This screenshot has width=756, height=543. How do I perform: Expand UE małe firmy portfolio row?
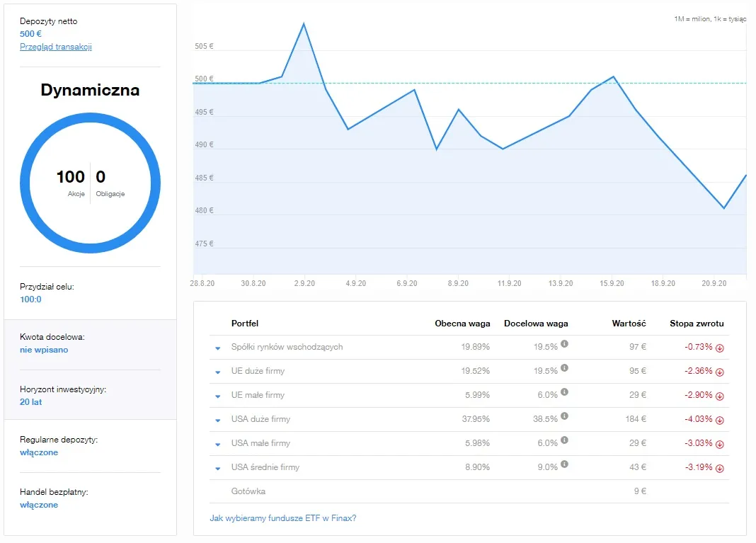pos(218,396)
